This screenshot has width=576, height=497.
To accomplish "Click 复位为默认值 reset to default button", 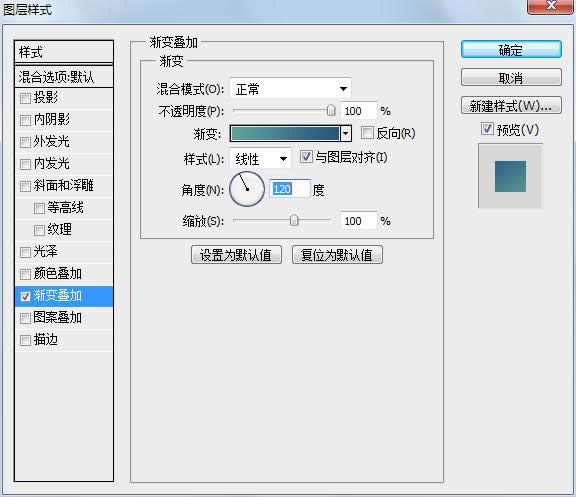I will click(337, 255).
